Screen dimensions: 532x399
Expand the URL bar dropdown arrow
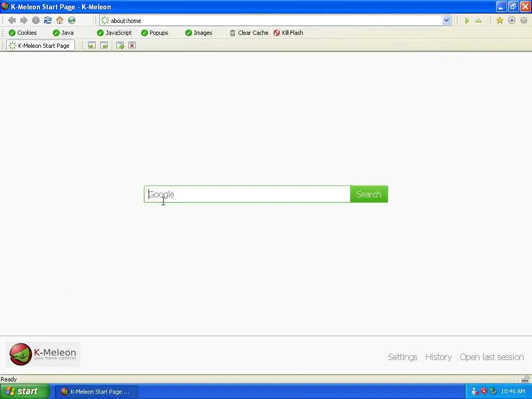tap(446, 20)
